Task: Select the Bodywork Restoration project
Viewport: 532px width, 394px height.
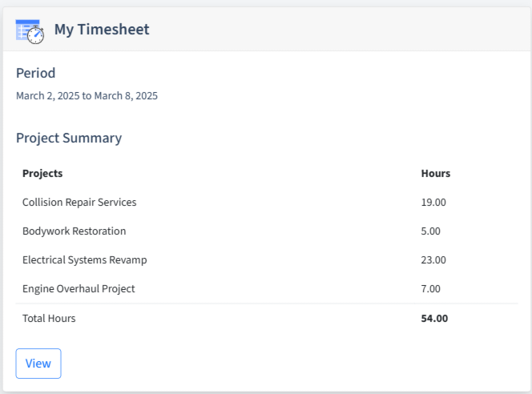Action: (74, 231)
